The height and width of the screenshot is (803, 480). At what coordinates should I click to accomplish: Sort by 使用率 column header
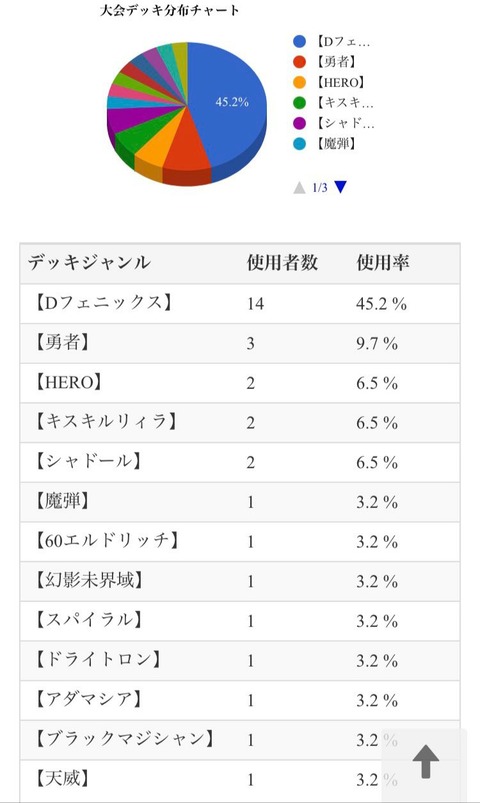pos(383,263)
